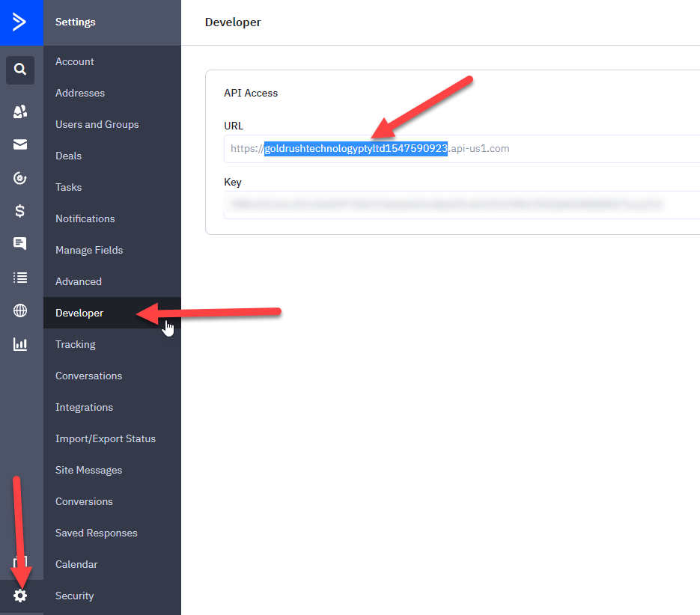Select the Developer settings item
Image resolution: width=700 pixels, height=615 pixels.
click(79, 313)
